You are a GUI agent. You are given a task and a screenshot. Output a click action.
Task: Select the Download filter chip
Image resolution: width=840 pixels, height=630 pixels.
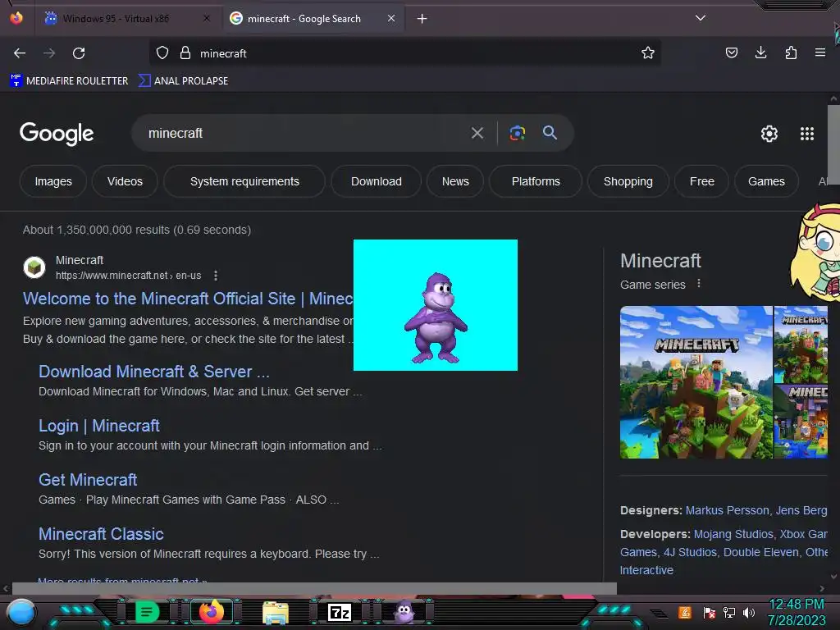click(376, 181)
